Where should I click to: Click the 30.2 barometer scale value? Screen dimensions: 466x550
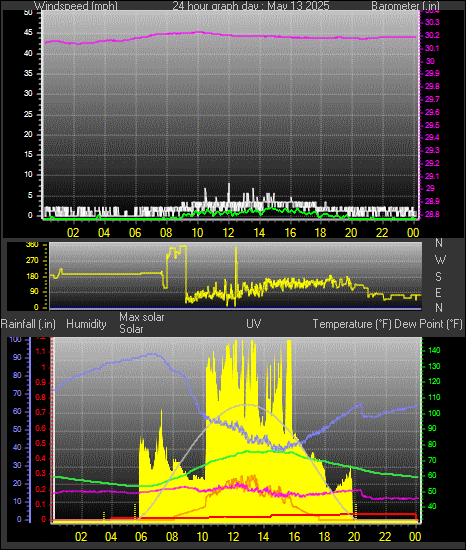(432, 35)
